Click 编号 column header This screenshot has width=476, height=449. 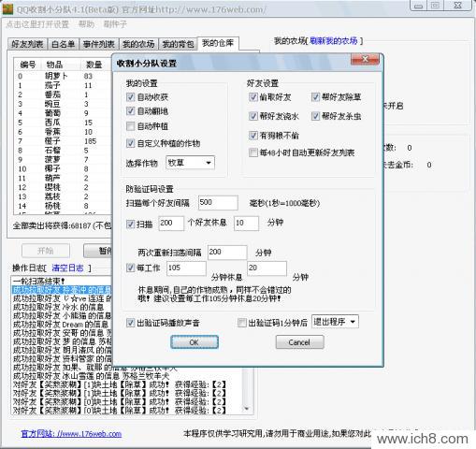point(28,65)
